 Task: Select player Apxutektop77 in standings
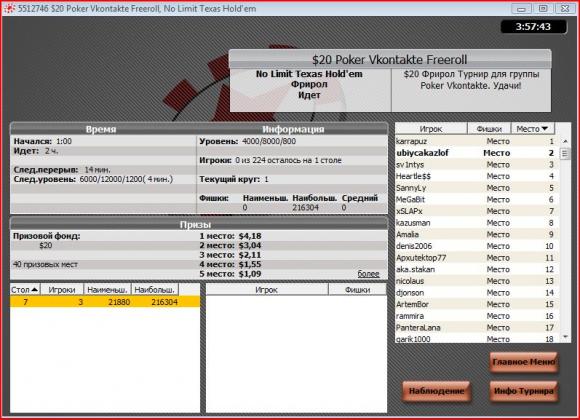tap(475, 258)
